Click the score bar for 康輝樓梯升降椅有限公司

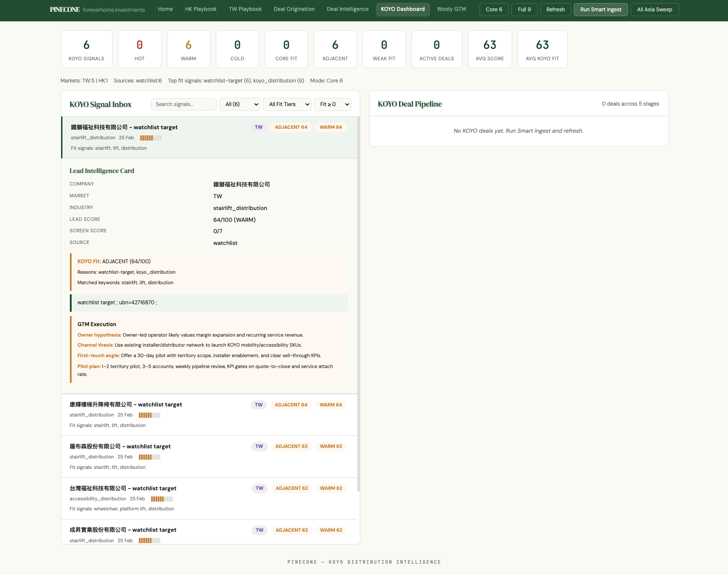click(x=149, y=415)
